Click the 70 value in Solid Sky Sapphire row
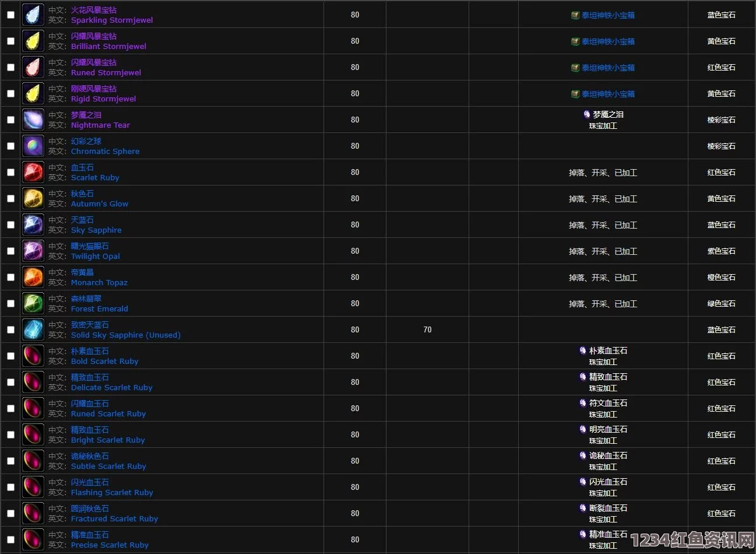This screenshot has width=756, height=554. coord(427,329)
